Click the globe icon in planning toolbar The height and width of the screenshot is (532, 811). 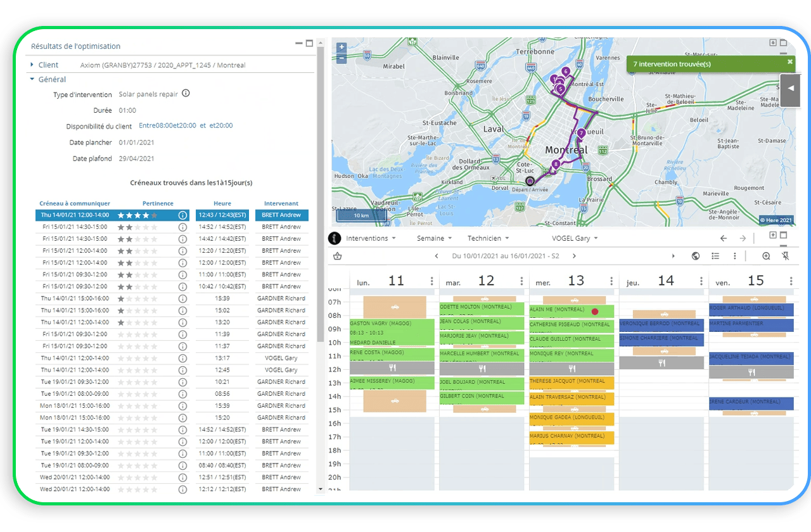click(x=696, y=256)
